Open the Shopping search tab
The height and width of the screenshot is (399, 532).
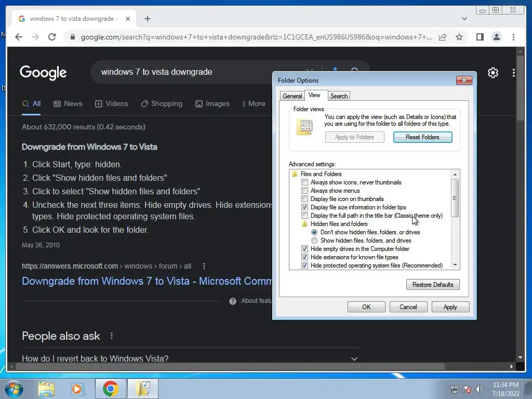(x=162, y=104)
